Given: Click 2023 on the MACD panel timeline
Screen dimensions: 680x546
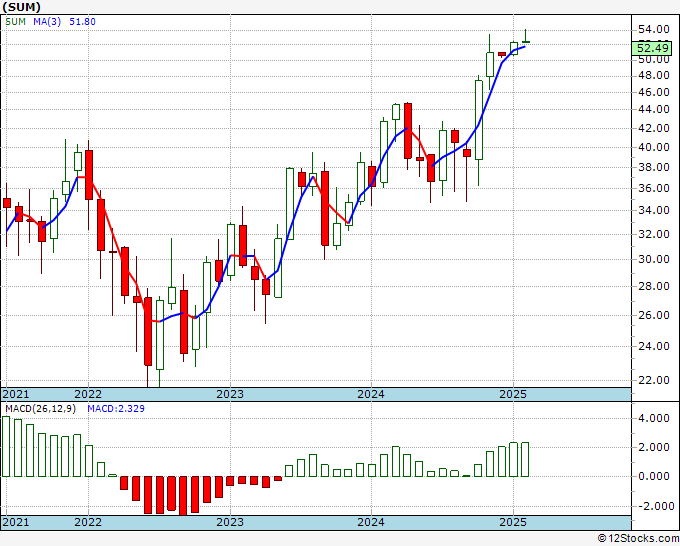Looking at the screenshot, I should pos(230,522).
